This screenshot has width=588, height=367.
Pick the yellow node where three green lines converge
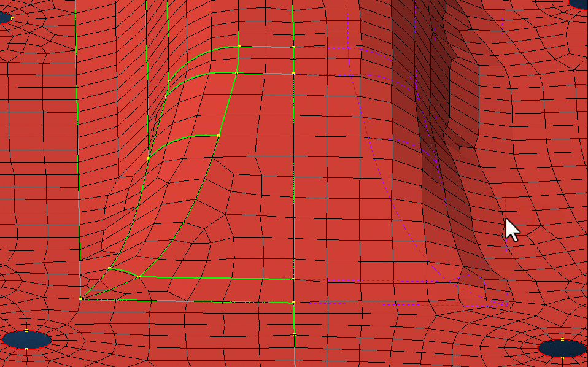click(x=81, y=299)
